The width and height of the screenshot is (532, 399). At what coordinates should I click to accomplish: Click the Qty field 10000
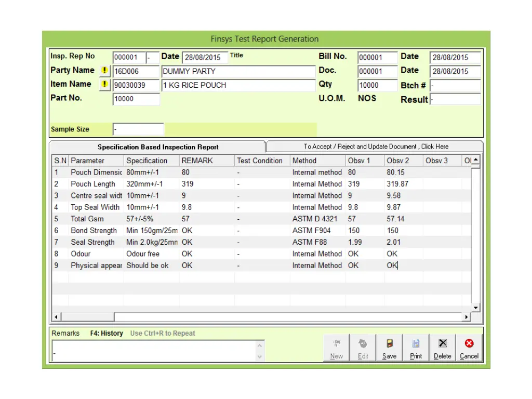click(x=377, y=85)
